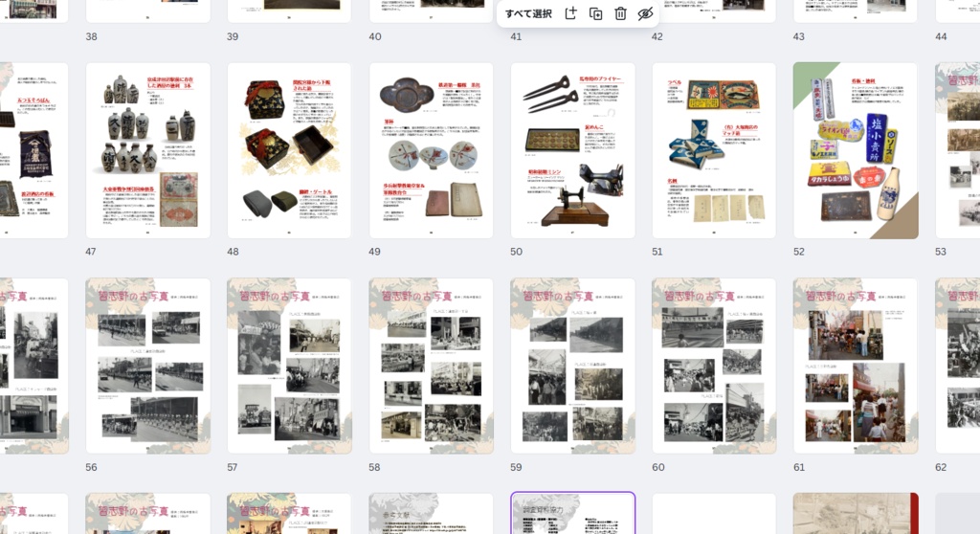Click page number label 53

941,252
